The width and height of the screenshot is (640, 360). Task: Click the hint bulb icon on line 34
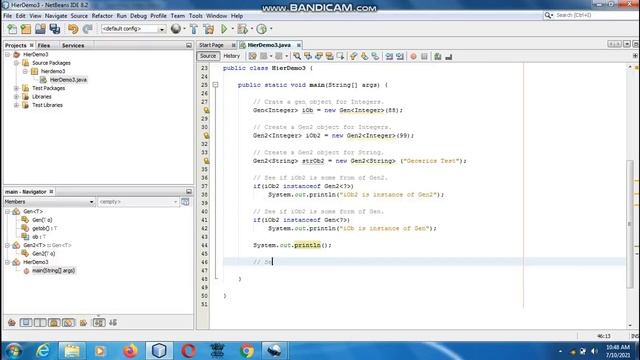point(207,161)
